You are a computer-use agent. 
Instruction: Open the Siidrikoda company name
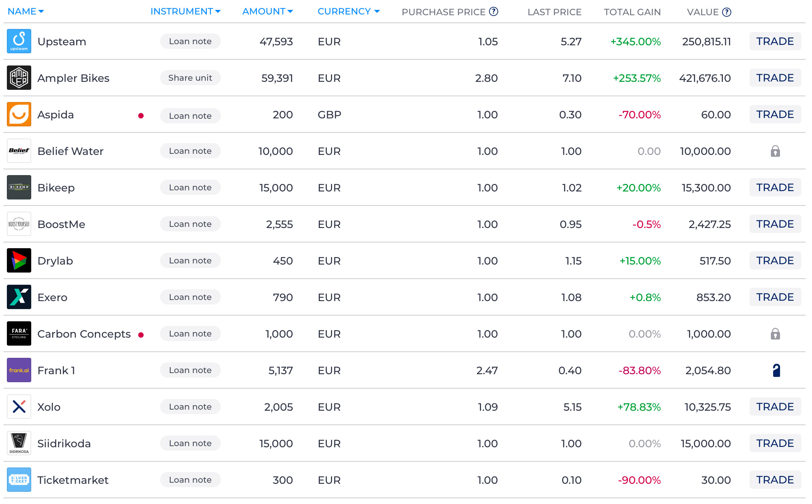[64, 443]
